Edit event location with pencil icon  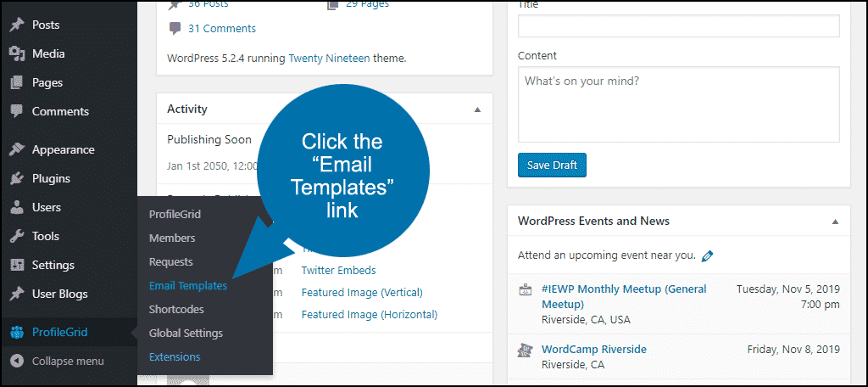coord(707,256)
